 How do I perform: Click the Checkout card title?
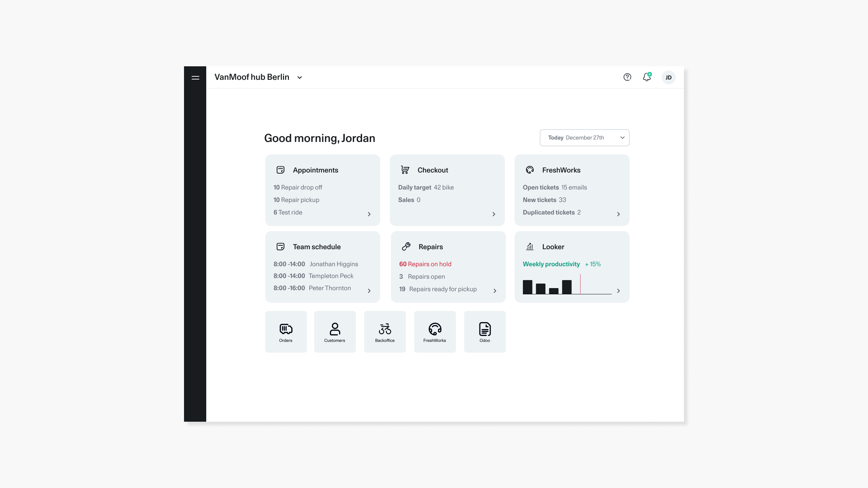[x=433, y=170]
